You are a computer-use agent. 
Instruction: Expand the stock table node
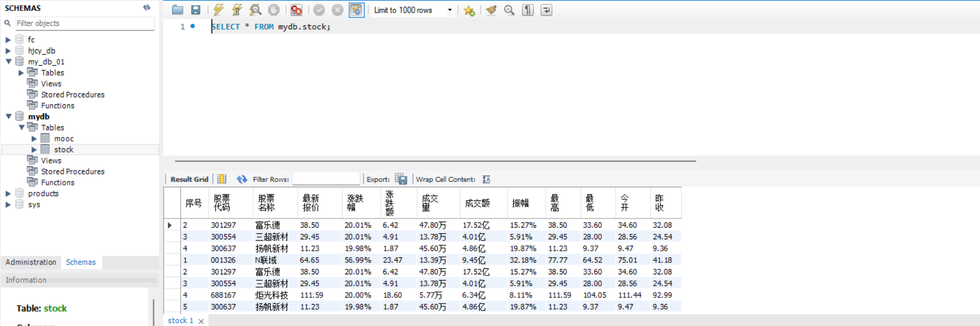34,149
